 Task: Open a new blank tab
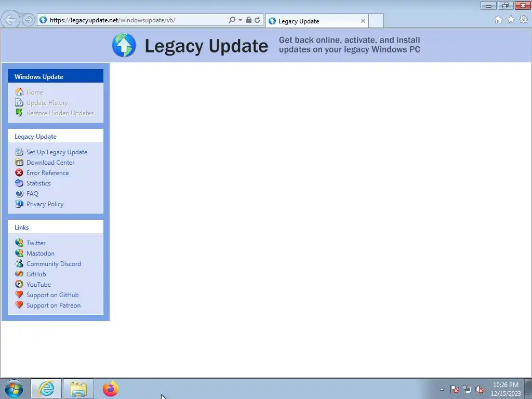[x=376, y=21]
